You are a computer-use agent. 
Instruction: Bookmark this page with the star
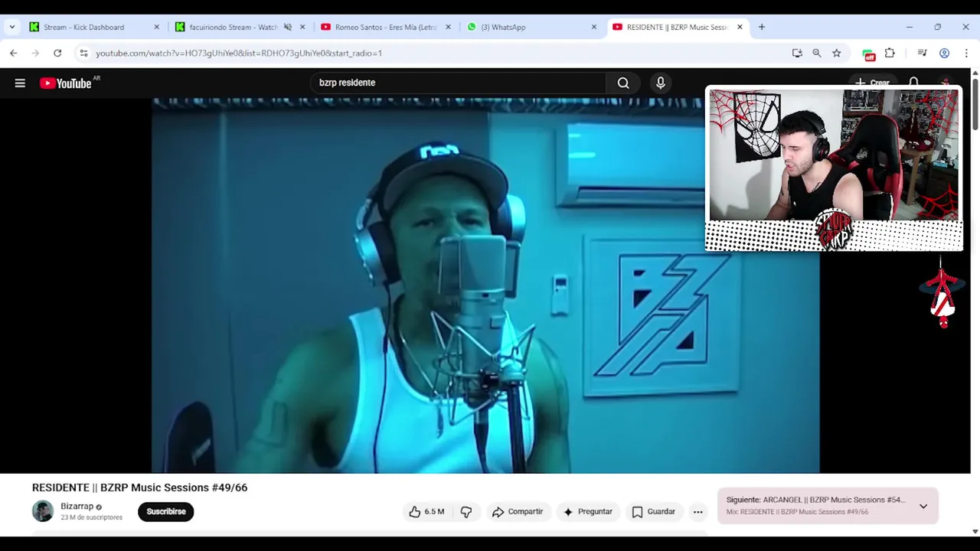point(837,53)
